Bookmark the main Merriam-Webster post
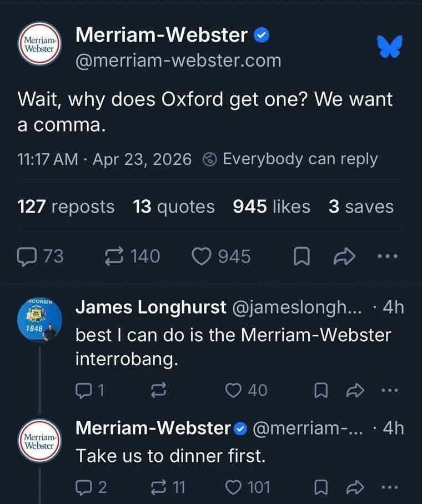 (302, 256)
